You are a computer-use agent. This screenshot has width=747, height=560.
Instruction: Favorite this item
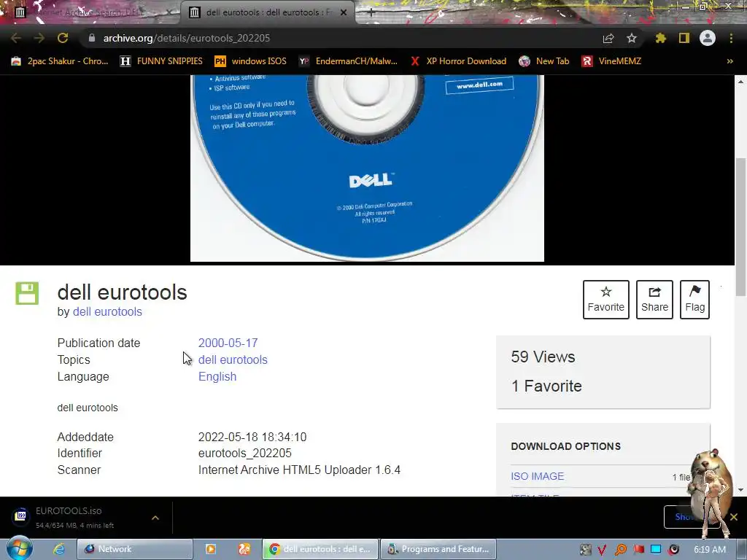click(606, 300)
